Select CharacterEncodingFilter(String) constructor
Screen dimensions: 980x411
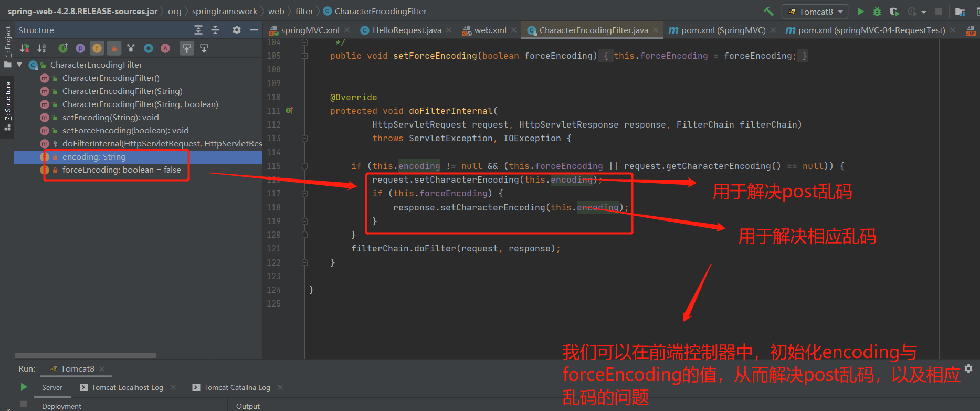[122, 91]
